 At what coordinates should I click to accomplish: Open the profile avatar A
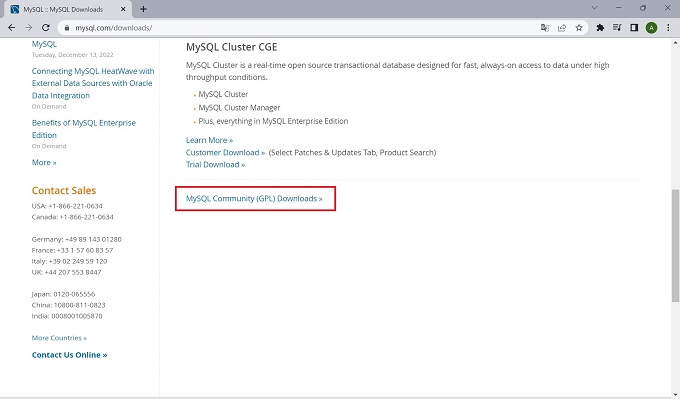[x=651, y=28]
